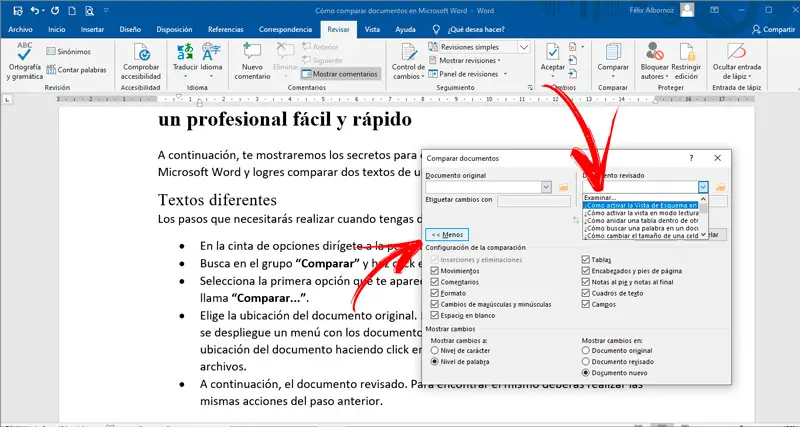Go to next change icon in Cambios group
Image resolution: width=800 pixels, height=427 pixels.
pos(573,74)
